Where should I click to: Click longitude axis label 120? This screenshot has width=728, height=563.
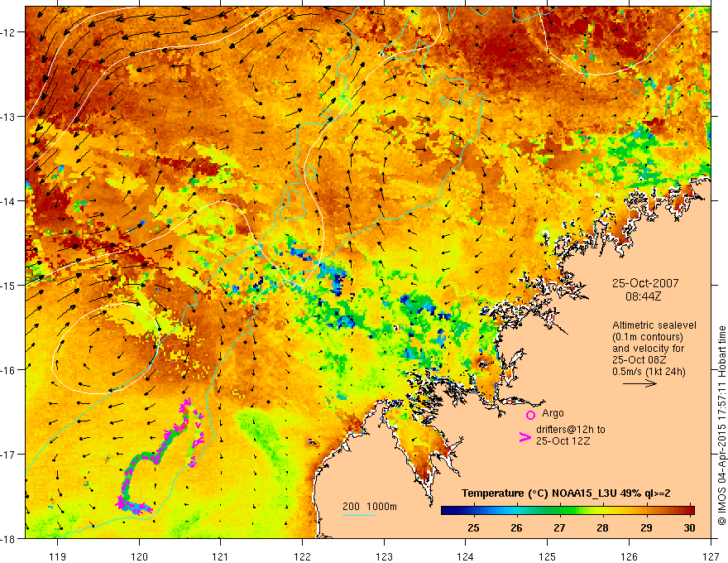coord(139,557)
